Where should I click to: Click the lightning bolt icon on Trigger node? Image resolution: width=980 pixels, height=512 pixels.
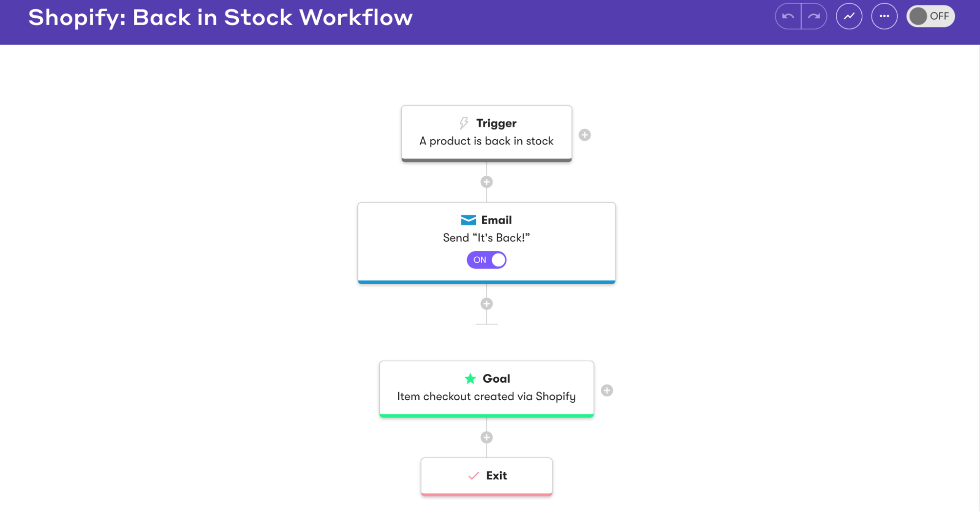463,123
